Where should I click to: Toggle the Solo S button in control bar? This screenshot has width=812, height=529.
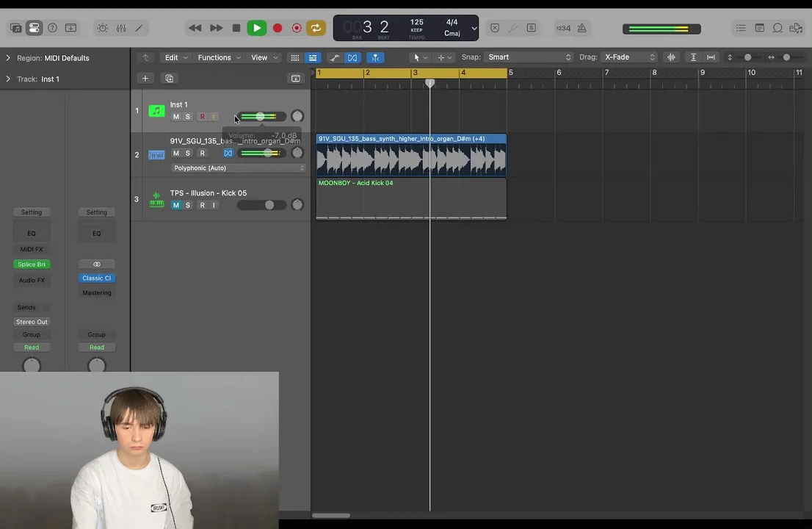point(532,28)
